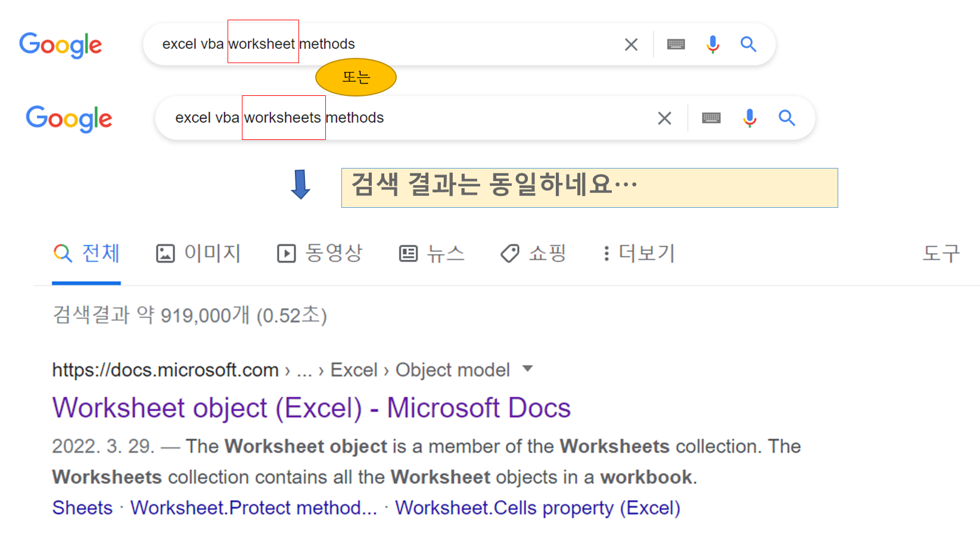Click the result count text '검색결과 약 919,000개'
This screenshot has width=980, height=533.
151,314
